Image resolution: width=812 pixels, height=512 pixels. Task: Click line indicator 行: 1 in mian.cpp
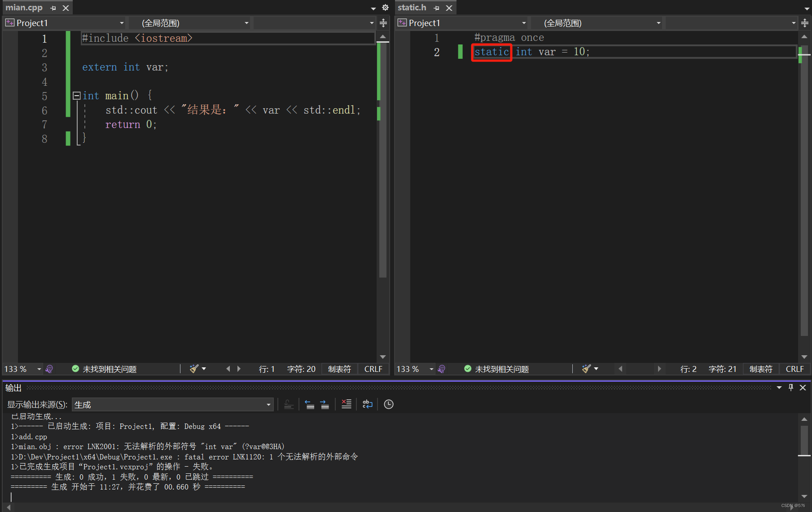click(x=267, y=369)
